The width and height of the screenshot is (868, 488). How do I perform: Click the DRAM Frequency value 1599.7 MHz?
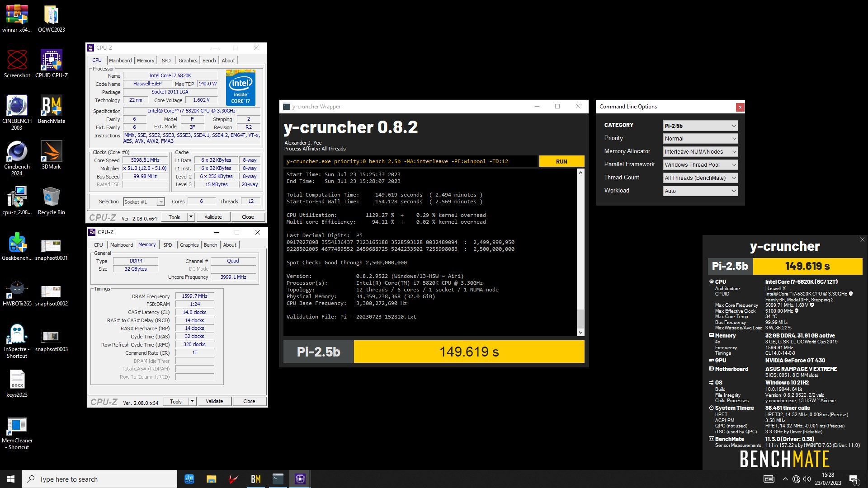pos(194,296)
